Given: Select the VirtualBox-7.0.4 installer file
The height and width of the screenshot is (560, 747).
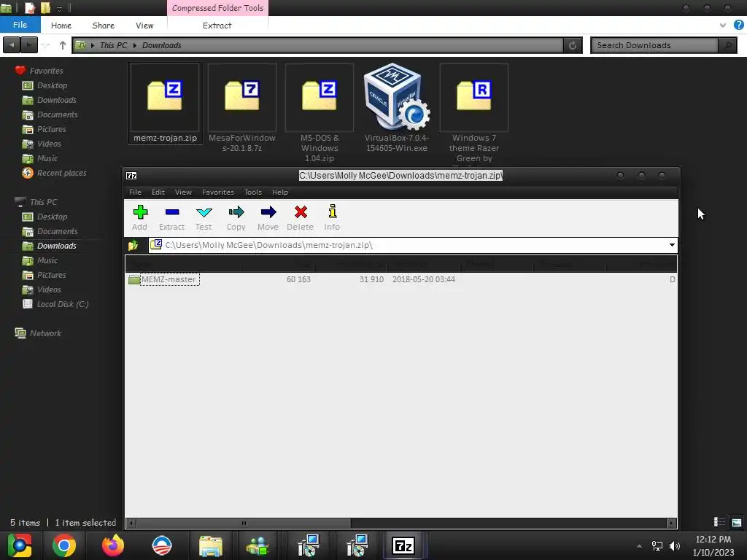Looking at the screenshot, I should pyautogui.click(x=396, y=108).
